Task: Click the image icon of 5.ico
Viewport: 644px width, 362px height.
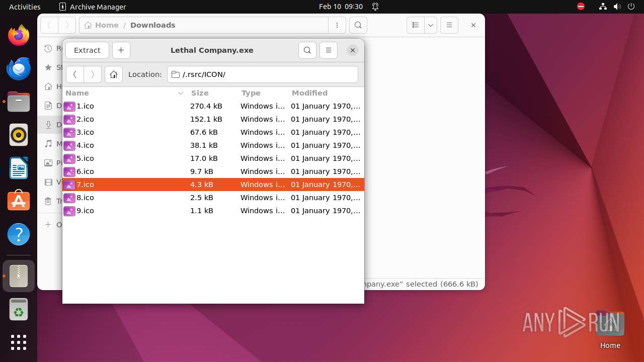Action: 69,158
